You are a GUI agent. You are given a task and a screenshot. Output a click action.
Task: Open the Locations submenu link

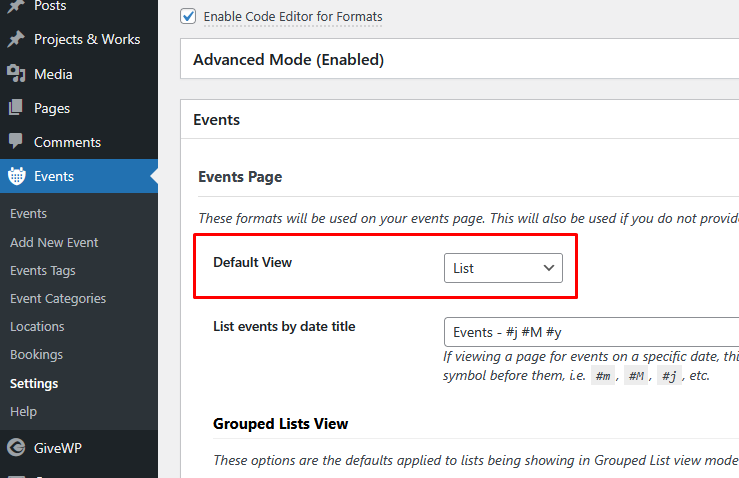pos(37,326)
